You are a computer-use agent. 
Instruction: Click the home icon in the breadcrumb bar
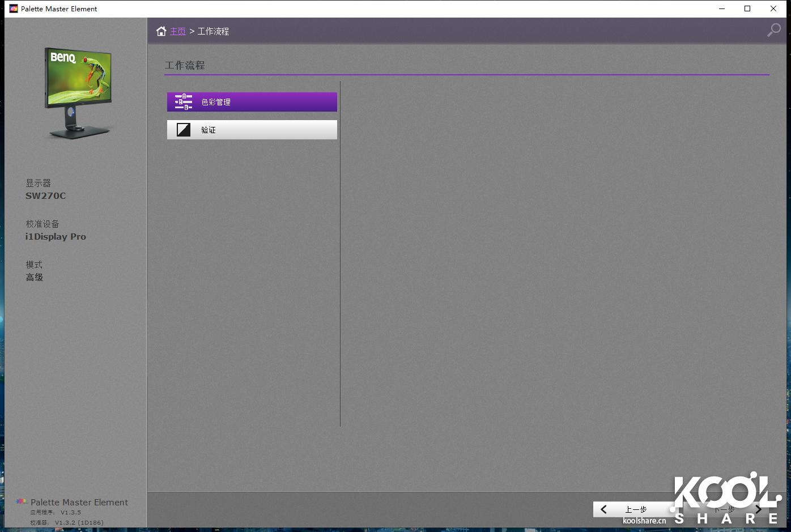161,31
